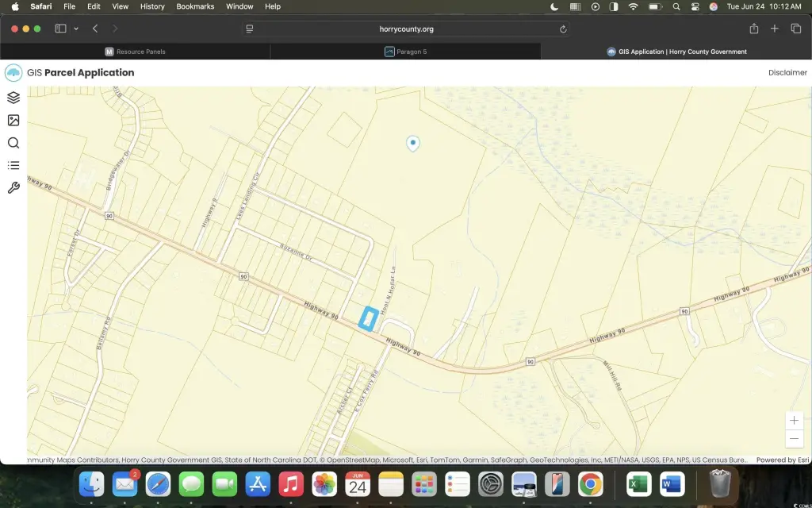Viewport: 812px width, 508px height.
Task: Expand the Safari sidebar dropdown chevron
Action: click(x=76, y=29)
